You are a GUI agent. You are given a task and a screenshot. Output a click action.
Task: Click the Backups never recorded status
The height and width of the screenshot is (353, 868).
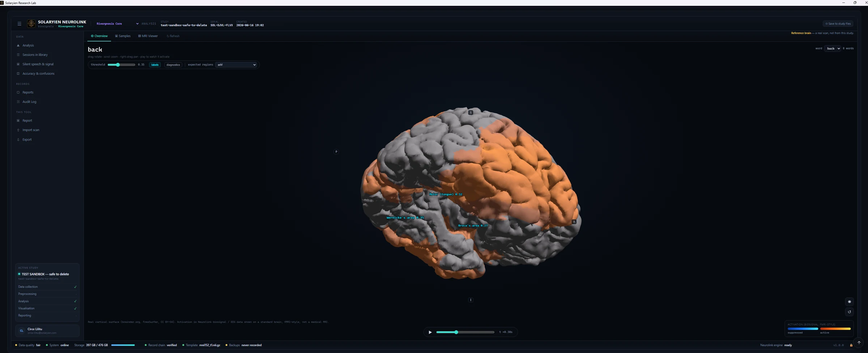[243, 345]
